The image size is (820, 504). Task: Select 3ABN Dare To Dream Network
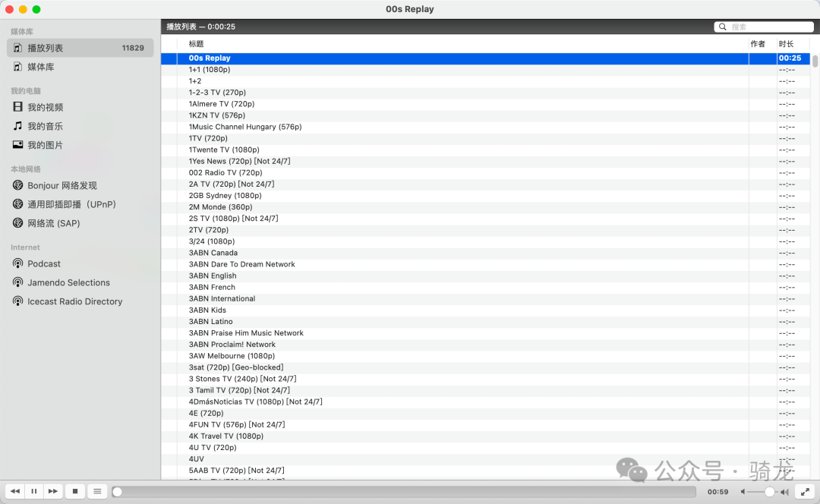(486, 265)
